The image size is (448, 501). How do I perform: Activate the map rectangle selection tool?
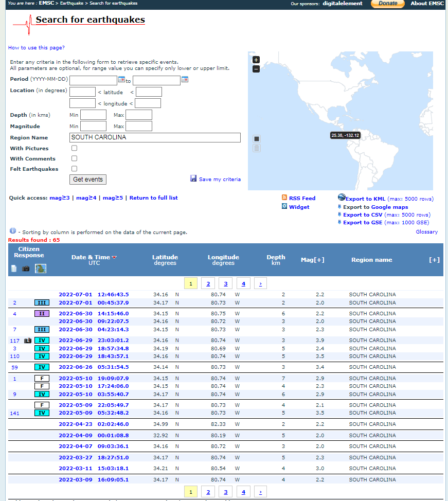coord(257,139)
